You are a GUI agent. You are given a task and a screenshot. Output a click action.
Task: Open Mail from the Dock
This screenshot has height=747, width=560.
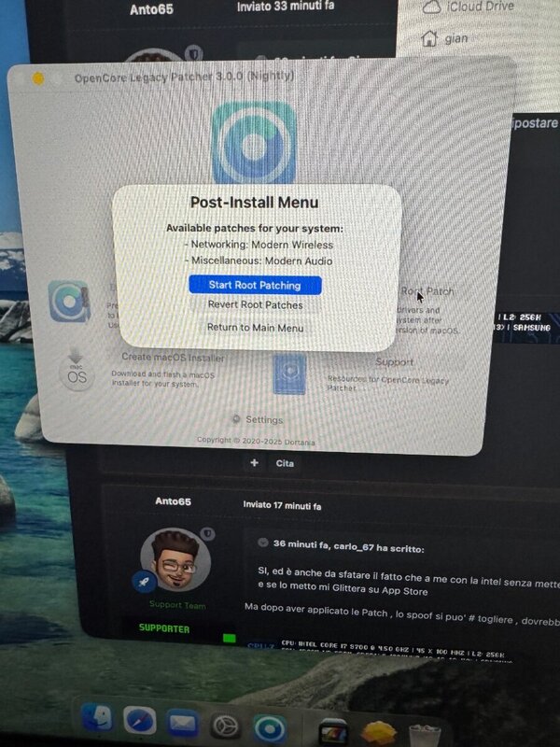183,724
